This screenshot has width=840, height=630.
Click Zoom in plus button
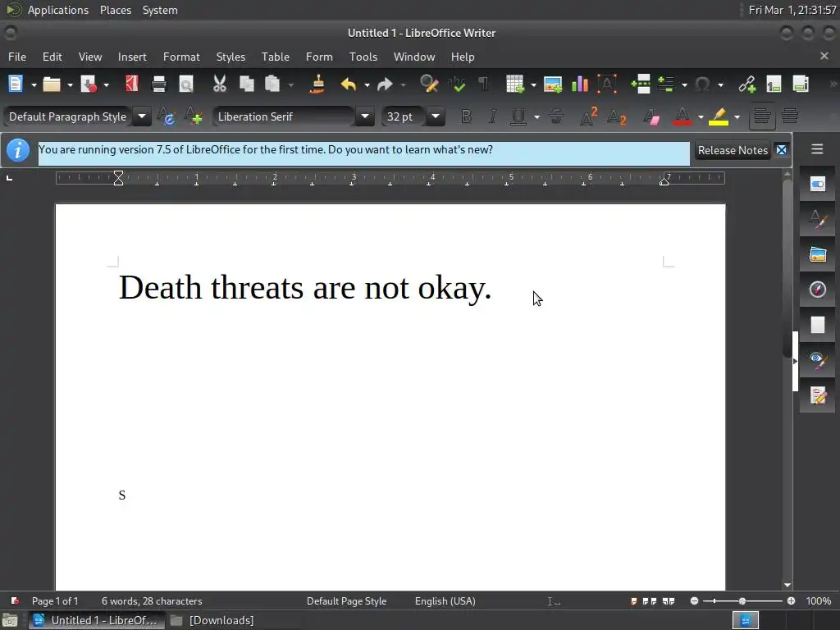click(x=791, y=601)
